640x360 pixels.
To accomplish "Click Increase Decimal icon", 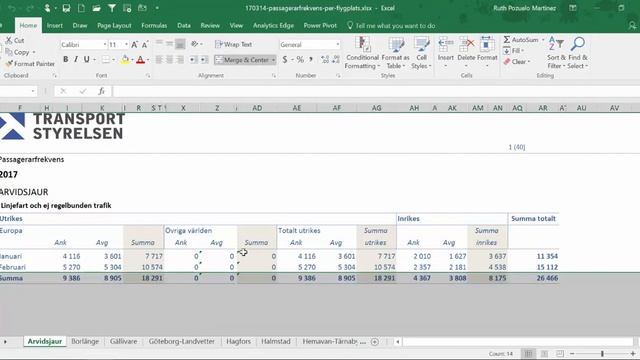I will (325, 60).
